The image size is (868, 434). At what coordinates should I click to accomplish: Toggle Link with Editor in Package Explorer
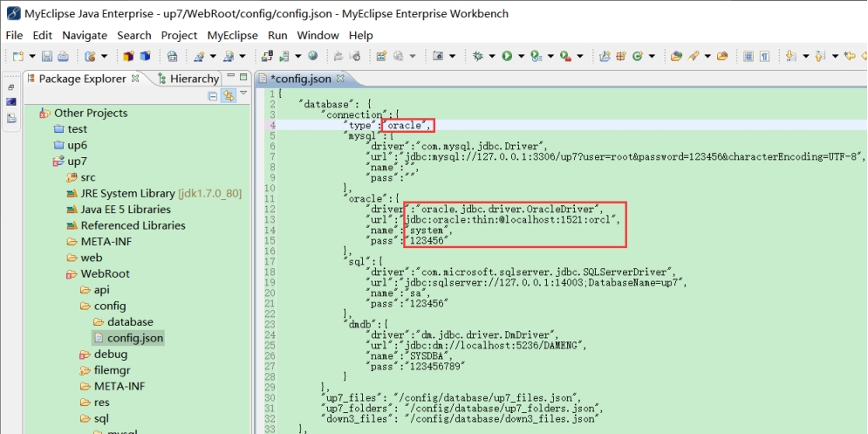pyautogui.click(x=228, y=96)
